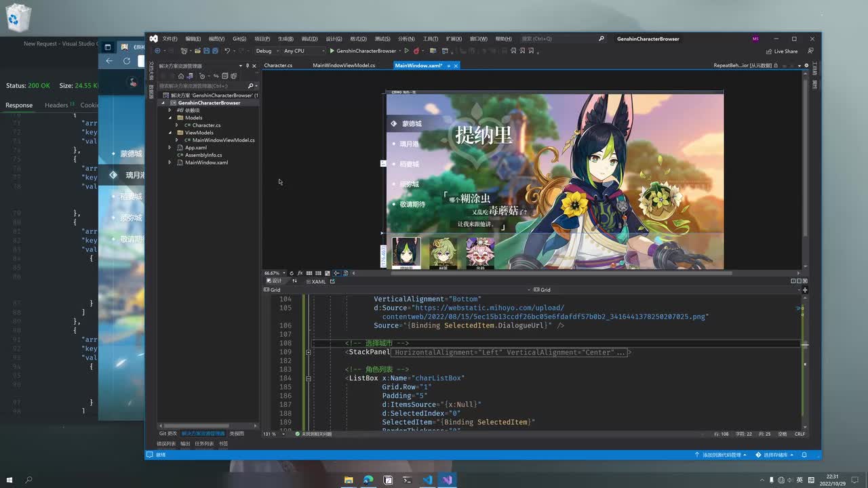Start debugging GenshinCharacterBrowser with the green play button

[332, 51]
